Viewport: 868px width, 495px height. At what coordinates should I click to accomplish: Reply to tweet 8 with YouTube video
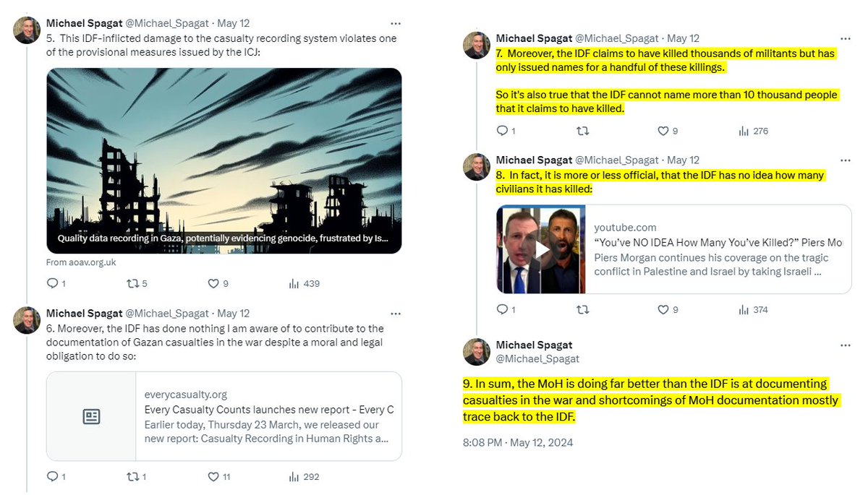tap(502, 309)
